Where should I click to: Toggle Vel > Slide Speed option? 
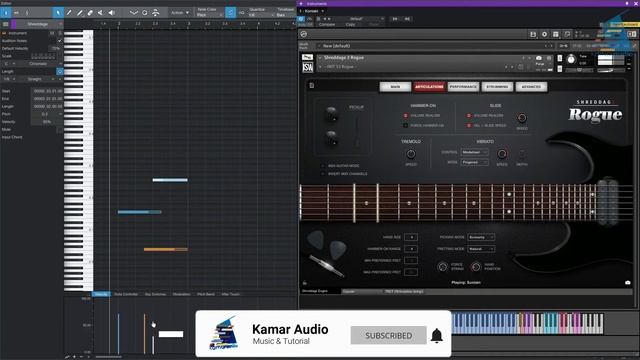pyautogui.click(x=469, y=125)
